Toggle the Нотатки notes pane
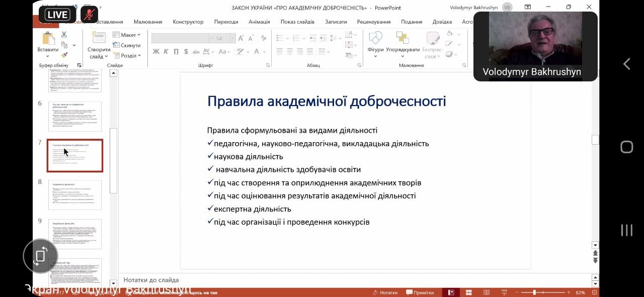The height and width of the screenshot is (297, 644). click(x=385, y=292)
